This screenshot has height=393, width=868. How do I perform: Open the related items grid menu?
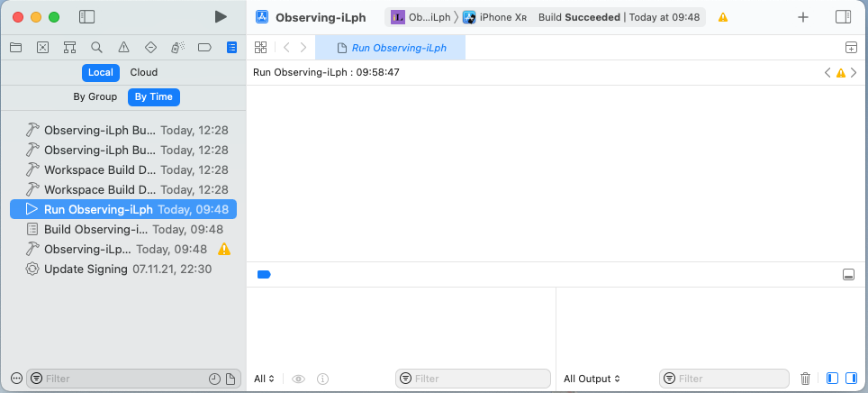pyautogui.click(x=261, y=48)
